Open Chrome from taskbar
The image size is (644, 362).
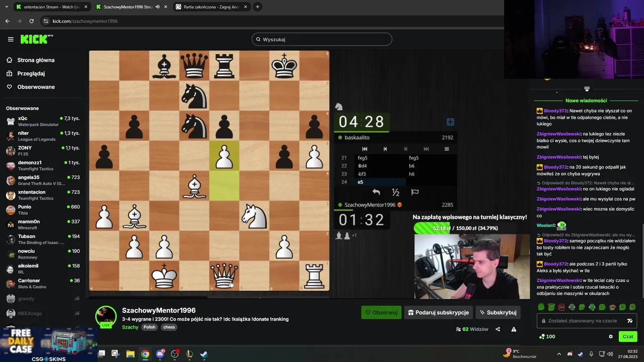pos(145,354)
